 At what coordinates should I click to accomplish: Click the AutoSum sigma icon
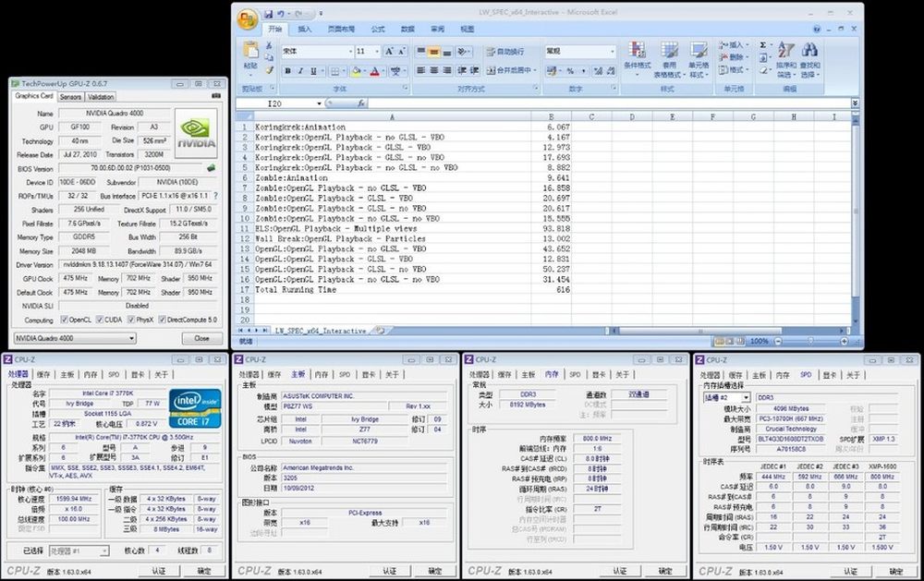tap(763, 44)
